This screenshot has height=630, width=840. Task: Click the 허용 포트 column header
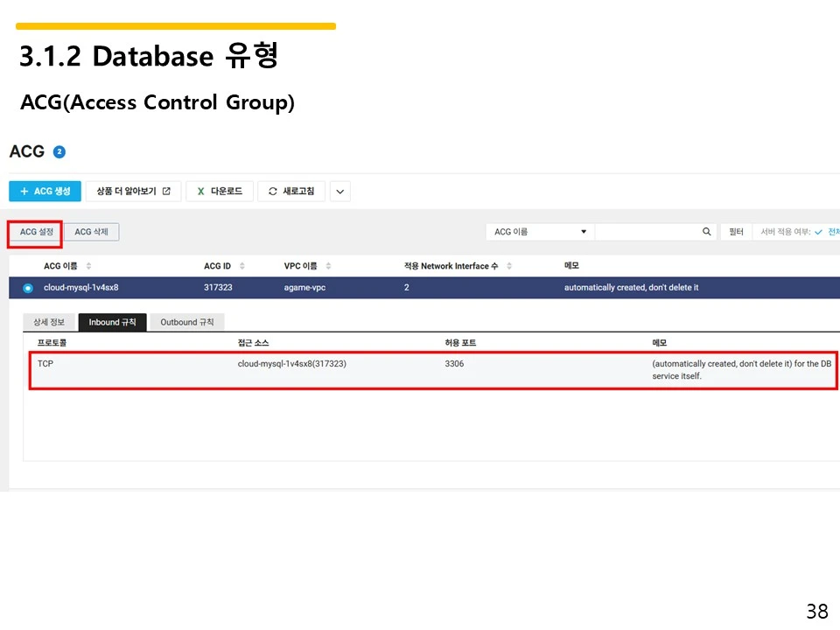(460, 343)
